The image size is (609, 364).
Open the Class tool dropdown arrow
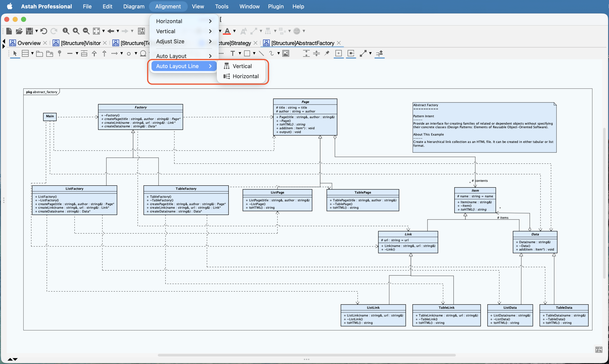[32, 53]
